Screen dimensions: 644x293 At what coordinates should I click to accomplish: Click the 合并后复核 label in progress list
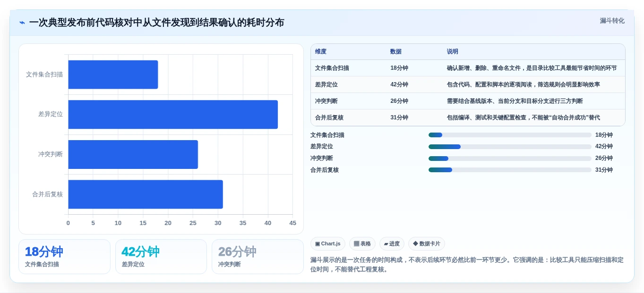[x=325, y=170]
